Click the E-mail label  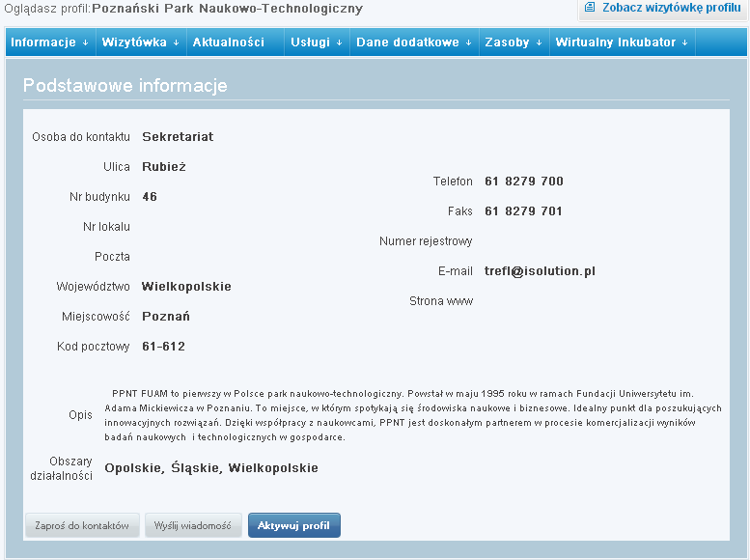(456, 271)
